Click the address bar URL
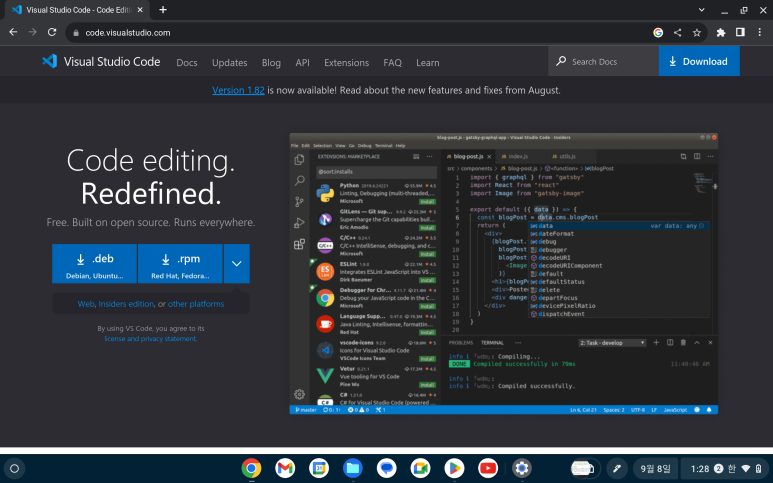This screenshot has width=773, height=483. pyautogui.click(x=128, y=33)
